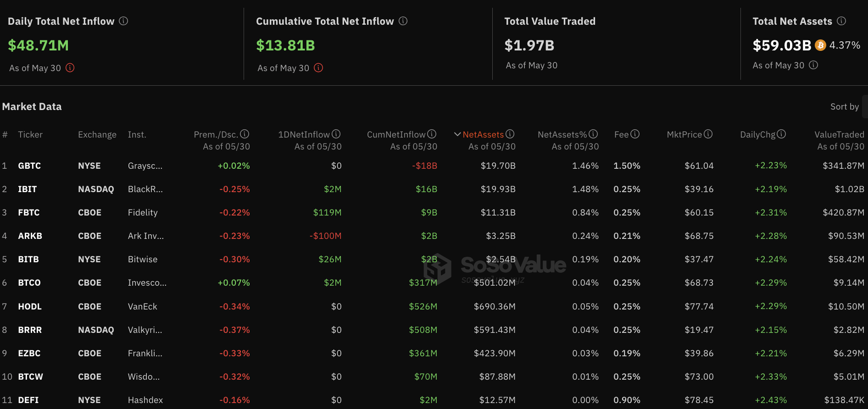Click info icon next to NetAssets column
This screenshot has height=409, width=868.
tap(510, 134)
